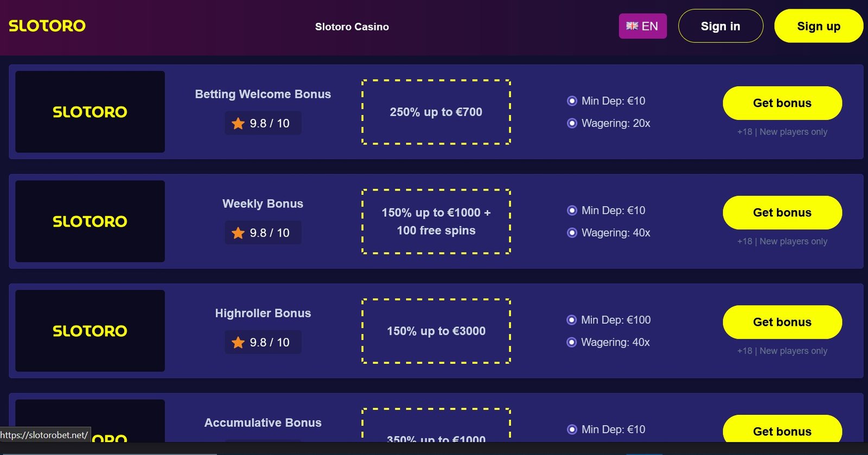Click the UK flag icon in the language button
The image size is (868, 455).
pos(632,26)
